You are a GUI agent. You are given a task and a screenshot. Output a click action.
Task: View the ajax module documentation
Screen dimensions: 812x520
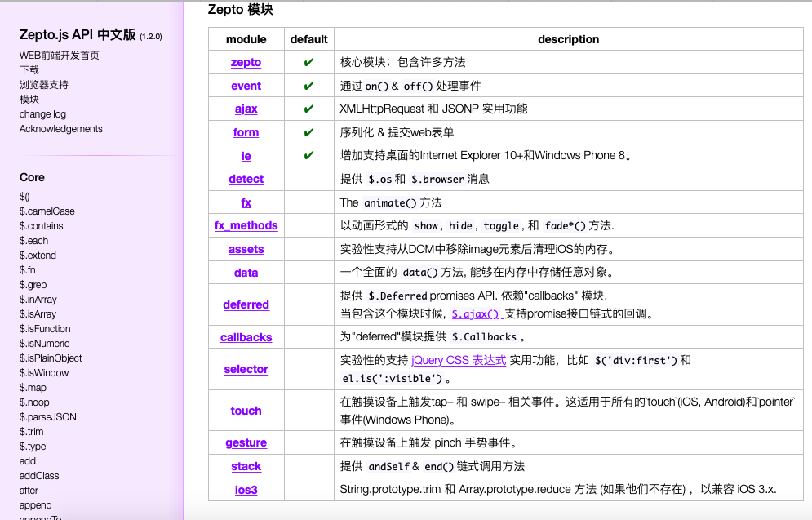[246, 109]
